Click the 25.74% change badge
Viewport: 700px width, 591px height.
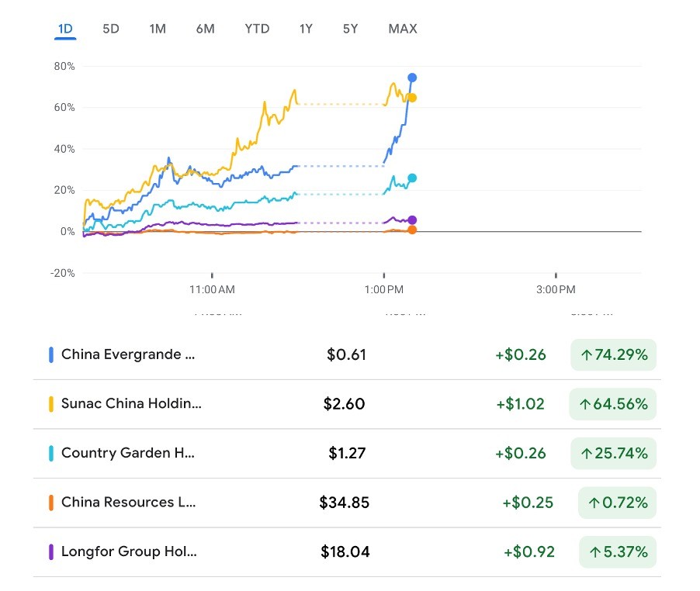(613, 453)
